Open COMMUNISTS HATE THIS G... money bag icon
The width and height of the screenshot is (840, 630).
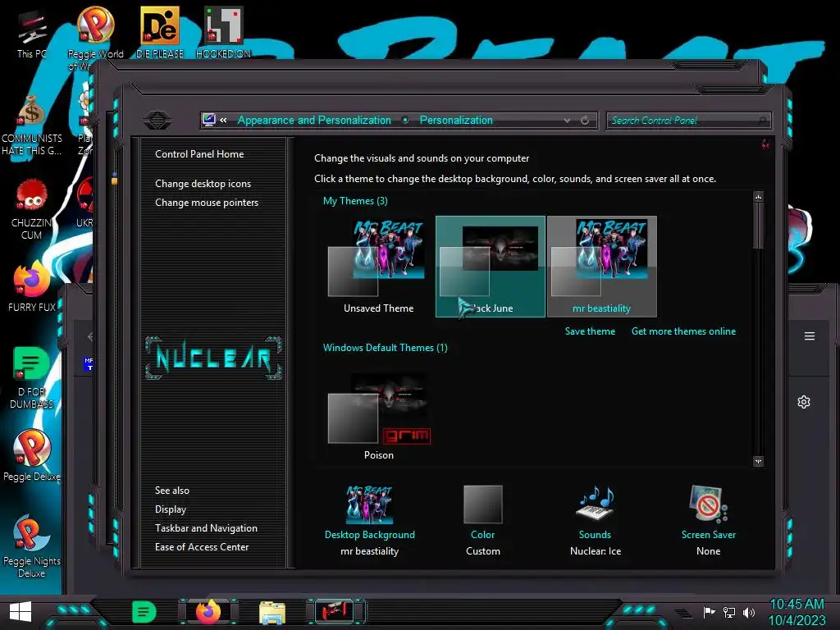[x=31, y=126]
